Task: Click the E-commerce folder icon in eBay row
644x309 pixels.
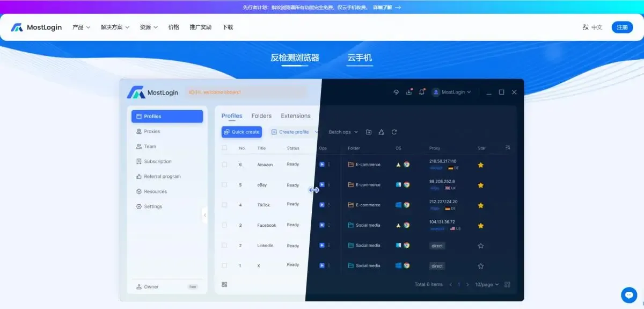Action: pos(351,185)
